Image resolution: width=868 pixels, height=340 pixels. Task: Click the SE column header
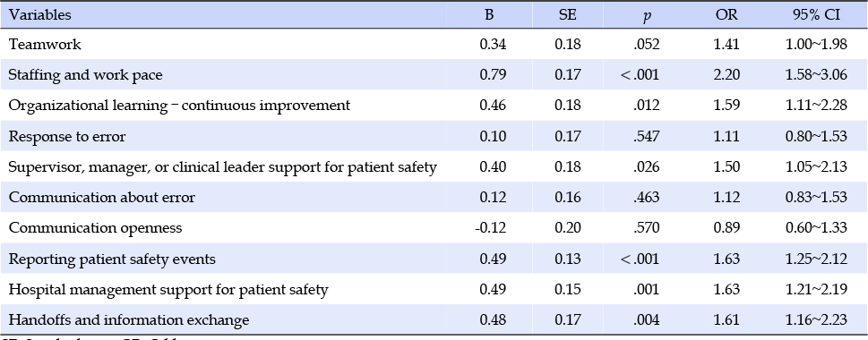568,15
